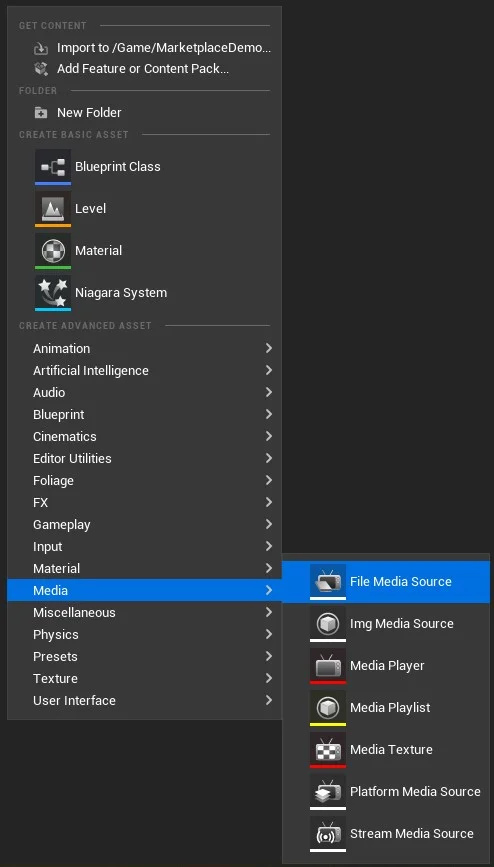Open the Presets category

pyautogui.click(x=144, y=656)
